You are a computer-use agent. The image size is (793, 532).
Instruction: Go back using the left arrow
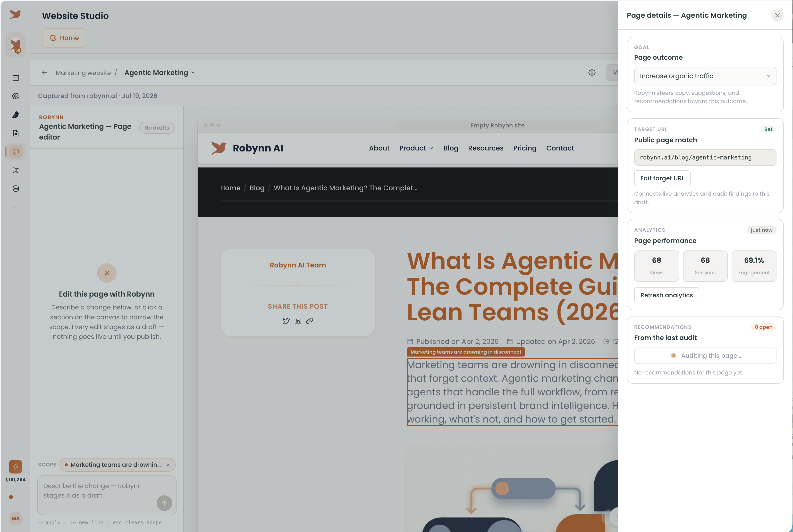(44, 73)
